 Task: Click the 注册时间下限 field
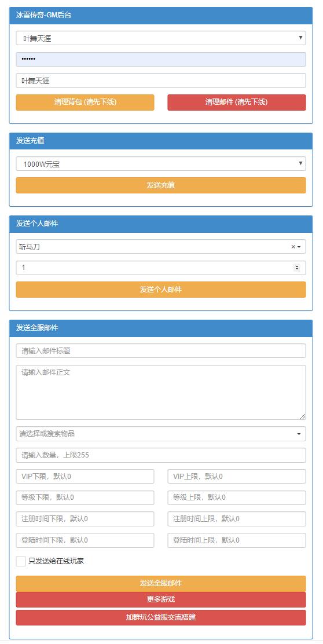[x=85, y=519]
